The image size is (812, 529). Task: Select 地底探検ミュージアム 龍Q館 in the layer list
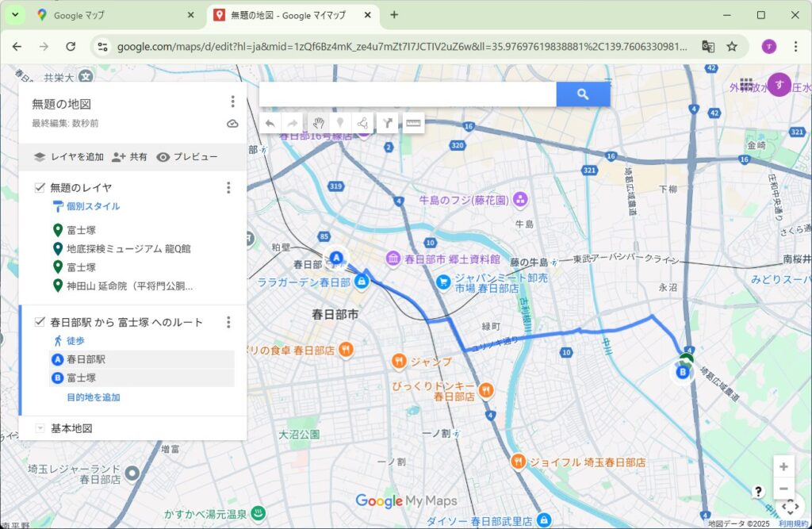[x=128, y=249]
